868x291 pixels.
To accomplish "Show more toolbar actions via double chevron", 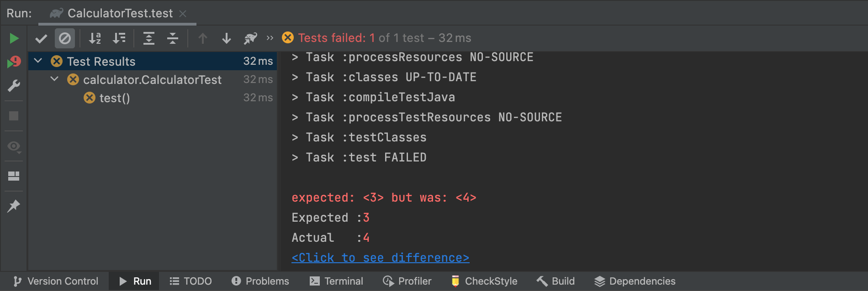I will (x=270, y=38).
